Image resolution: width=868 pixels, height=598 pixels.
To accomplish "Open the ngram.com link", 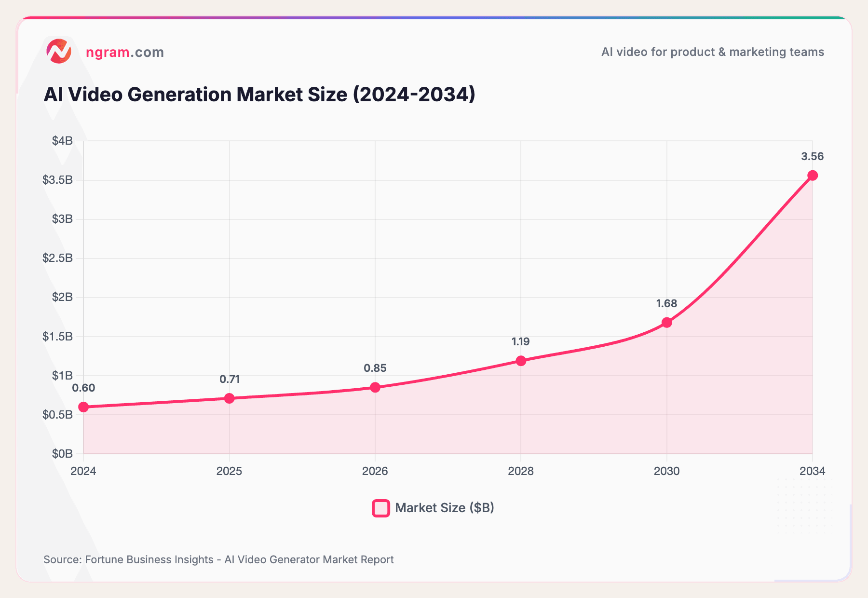I will coord(124,52).
